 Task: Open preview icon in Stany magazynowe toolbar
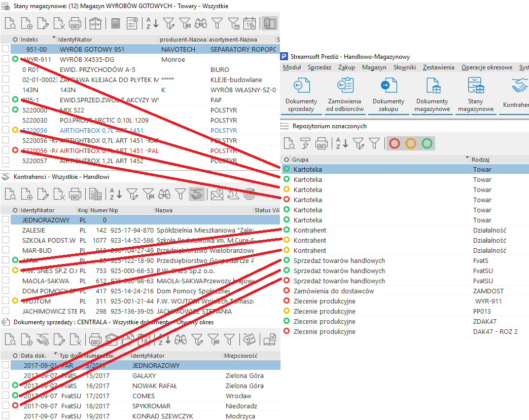11,24
